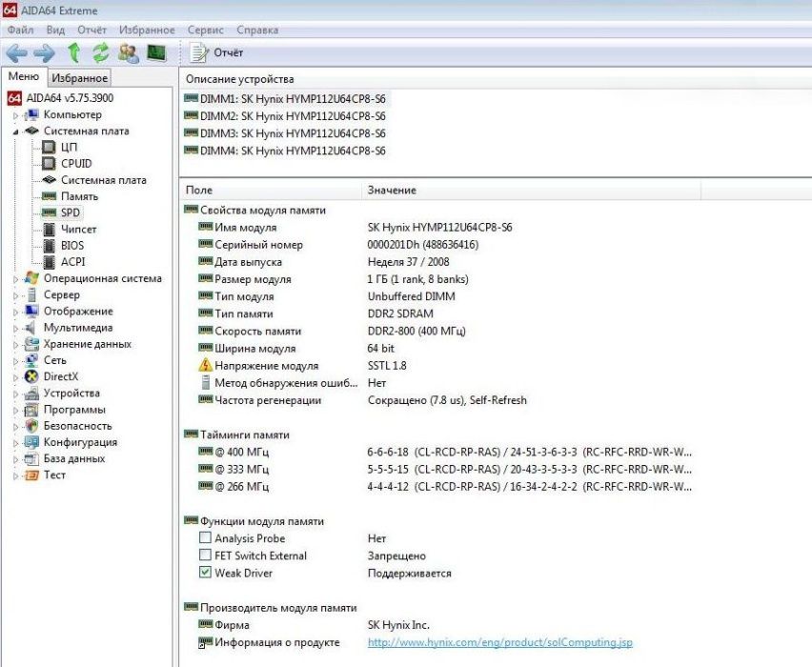Expand the Мультимедиа tree node

[15, 329]
